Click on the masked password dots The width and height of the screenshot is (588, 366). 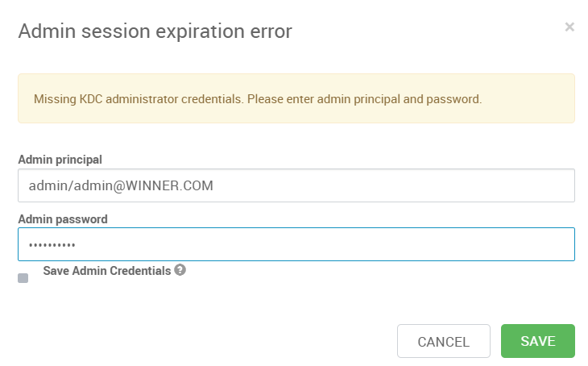(x=52, y=246)
